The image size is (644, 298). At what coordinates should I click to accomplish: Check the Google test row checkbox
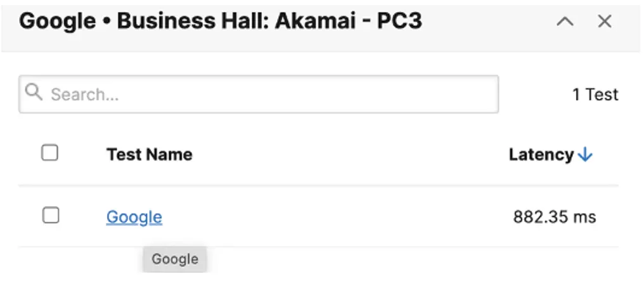point(51,216)
